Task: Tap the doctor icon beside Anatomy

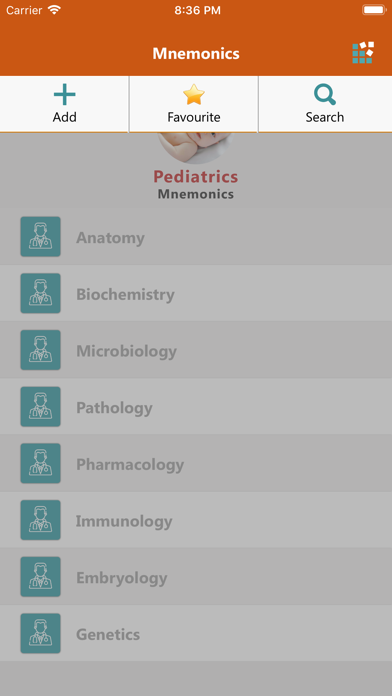Action: coord(40,237)
